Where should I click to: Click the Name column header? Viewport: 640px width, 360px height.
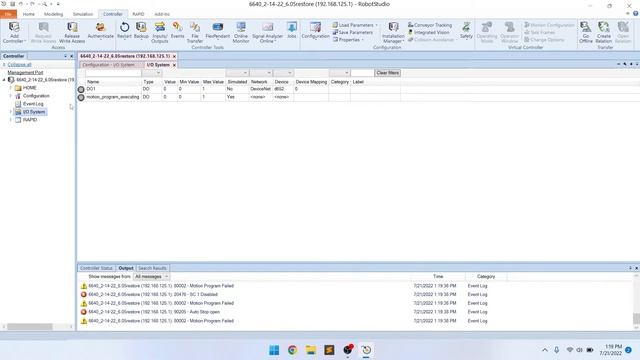93,82
